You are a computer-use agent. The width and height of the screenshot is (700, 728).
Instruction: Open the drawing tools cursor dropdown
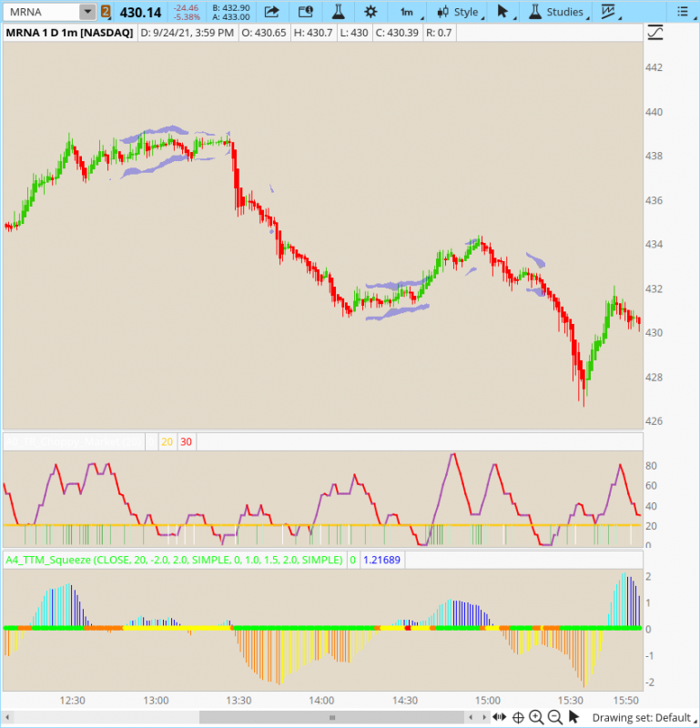click(503, 12)
